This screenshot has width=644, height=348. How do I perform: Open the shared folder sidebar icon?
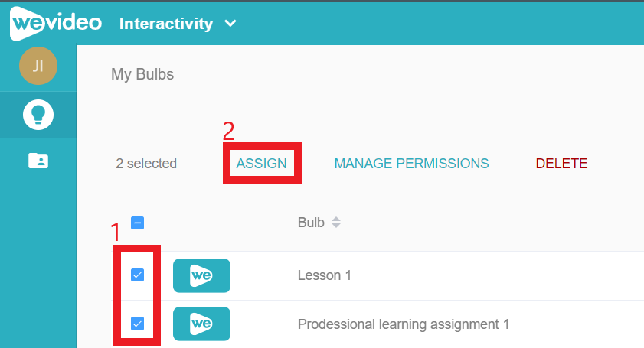[x=38, y=161]
